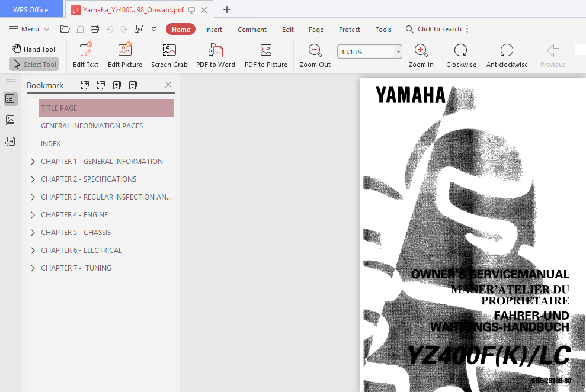This screenshot has height=392, width=586.
Task: Click the Print icon
Action: click(x=95, y=29)
